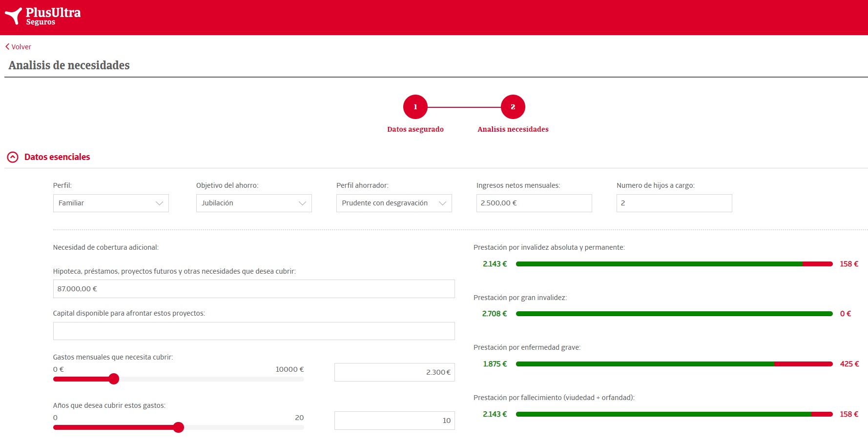868x442 pixels.
Task: Click the Capital disponible input field
Action: tap(254, 331)
